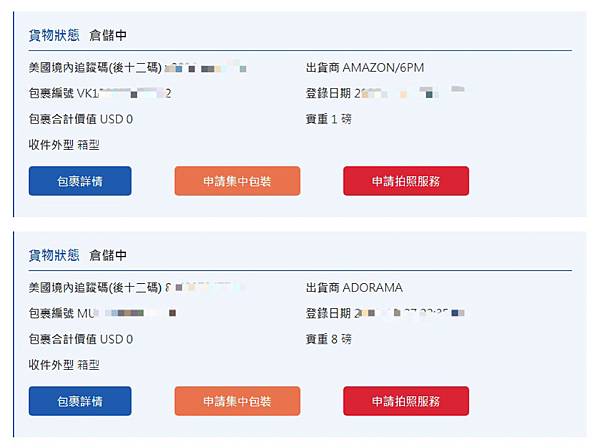Click 收件外型 箱型 in the ADORAMA card

point(65,365)
